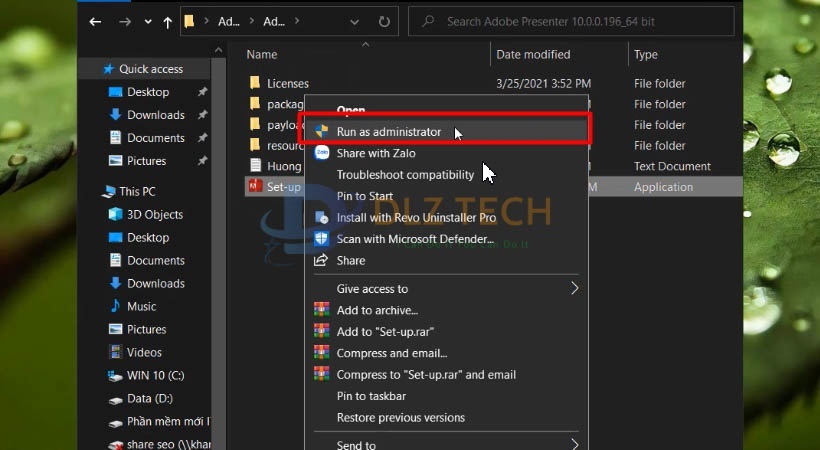Go forward with the right arrow

(x=124, y=22)
